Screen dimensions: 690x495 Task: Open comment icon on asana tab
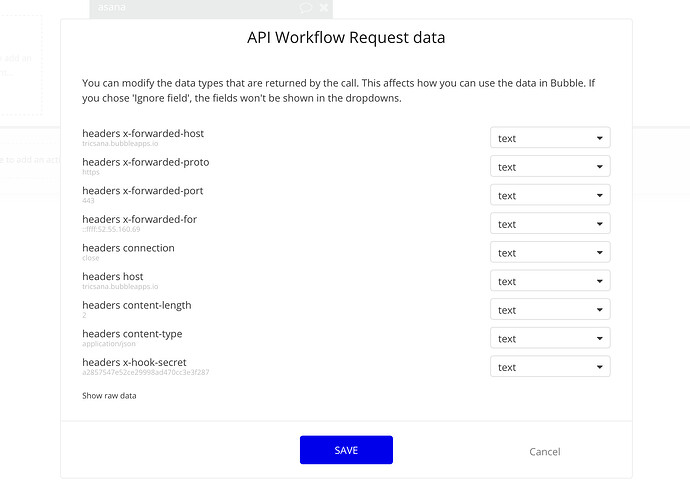[x=306, y=7]
